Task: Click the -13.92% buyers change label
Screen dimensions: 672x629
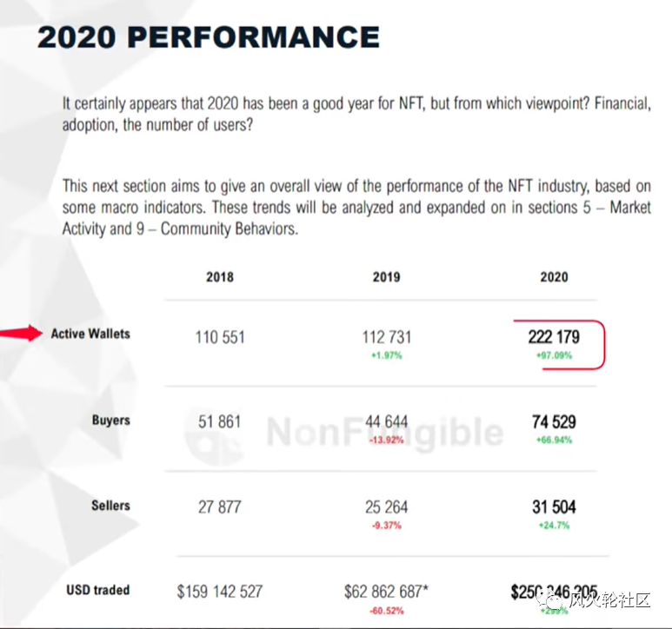Action: point(386,441)
